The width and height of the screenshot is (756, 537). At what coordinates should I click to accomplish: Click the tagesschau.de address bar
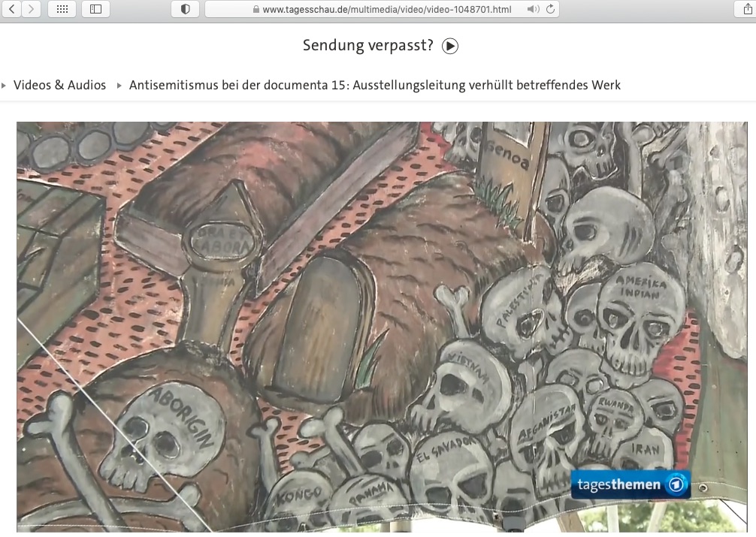click(x=382, y=9)
